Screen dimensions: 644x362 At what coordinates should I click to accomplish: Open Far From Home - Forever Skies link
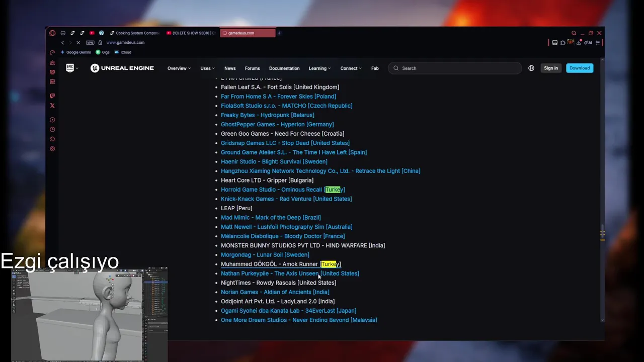point(278,97)
